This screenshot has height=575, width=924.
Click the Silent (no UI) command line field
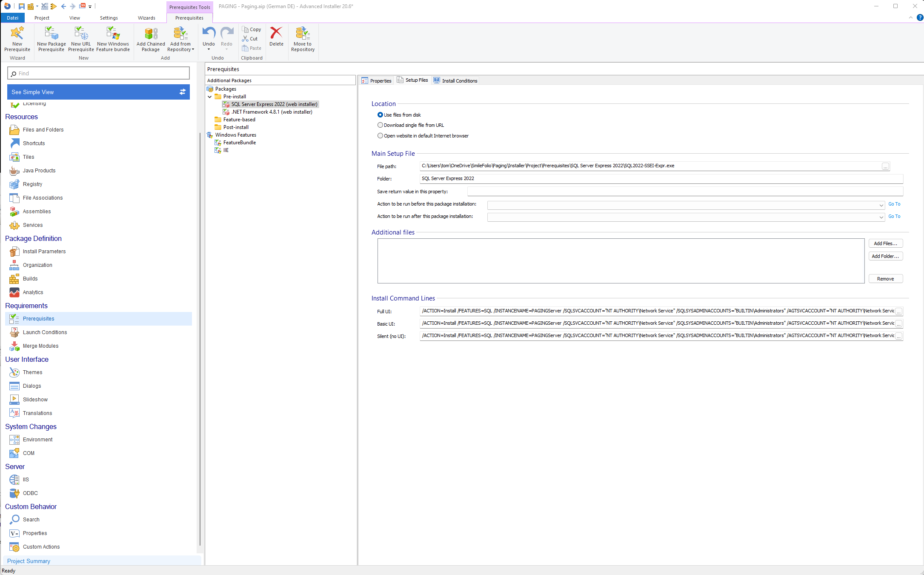point(657,336)
